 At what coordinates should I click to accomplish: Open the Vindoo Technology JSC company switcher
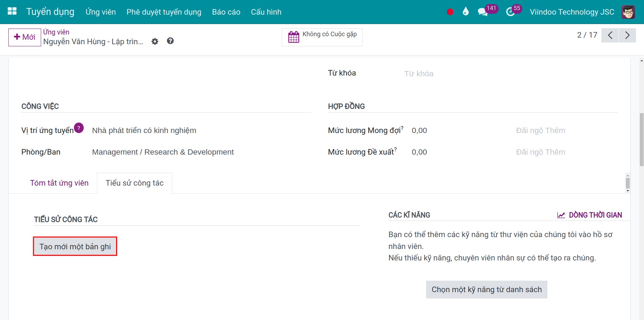click(x=572, y=12)
